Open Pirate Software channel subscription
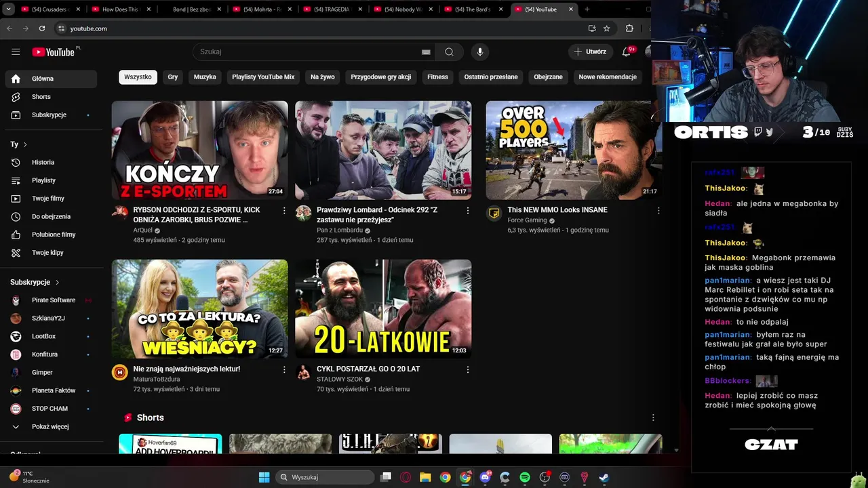Image resolution: width=868 pixels, height=488 pixels. (51, 300)
